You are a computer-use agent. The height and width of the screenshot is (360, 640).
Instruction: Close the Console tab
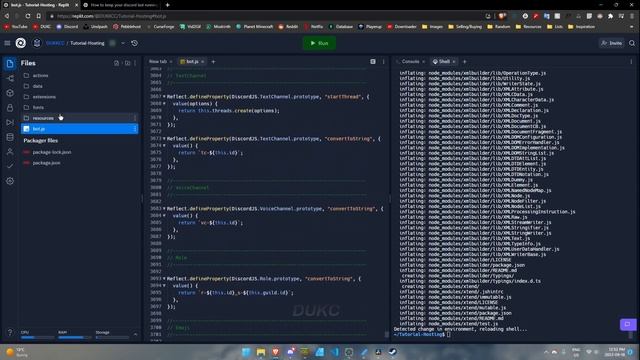(423, 62)
